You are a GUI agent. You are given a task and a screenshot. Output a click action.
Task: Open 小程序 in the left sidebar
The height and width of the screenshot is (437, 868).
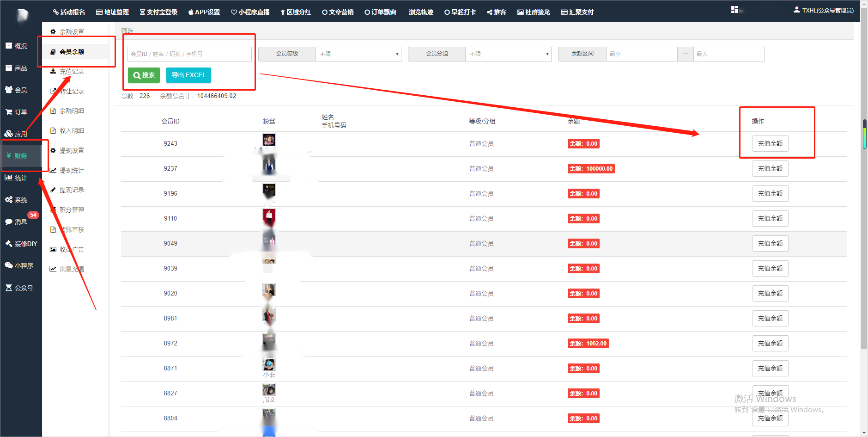(19, 265)
